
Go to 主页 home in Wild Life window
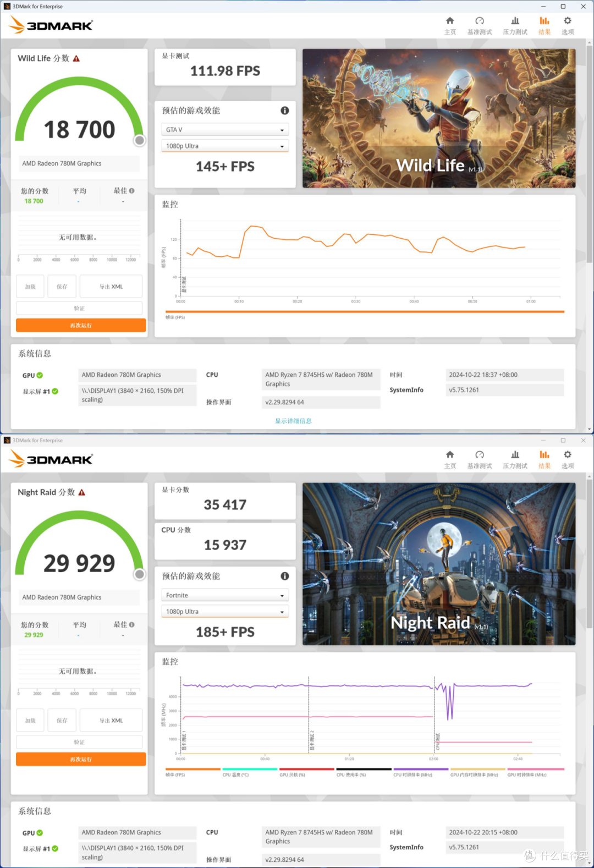click(450, 25)
